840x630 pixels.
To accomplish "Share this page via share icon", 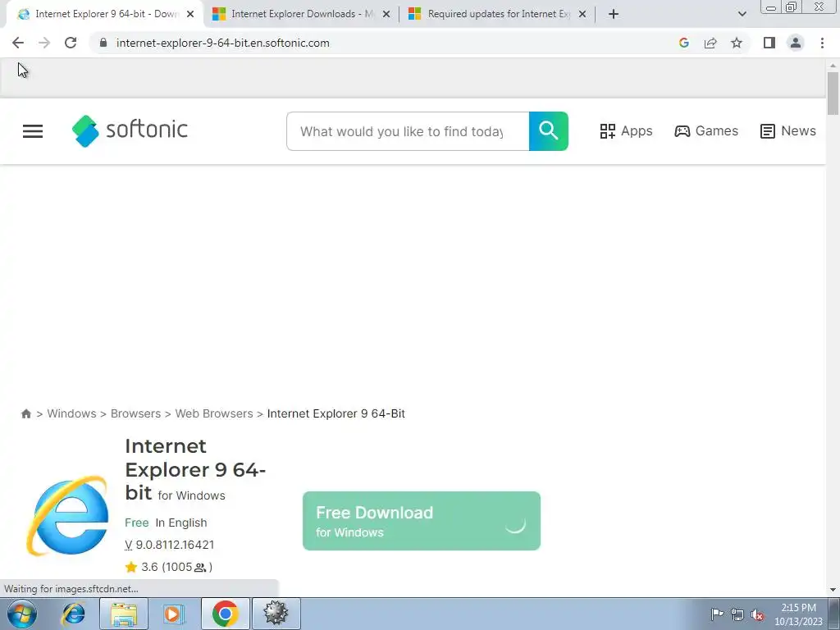I will point(710,43).
